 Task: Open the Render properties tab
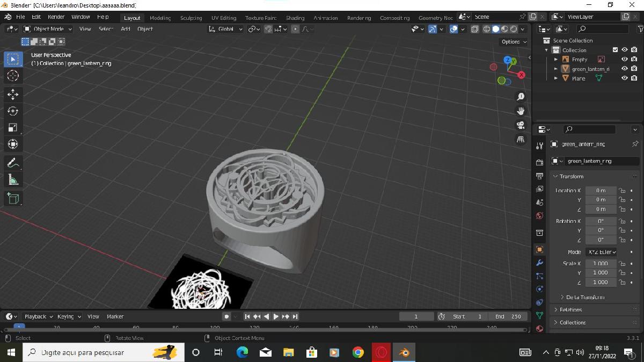(540, 163)
